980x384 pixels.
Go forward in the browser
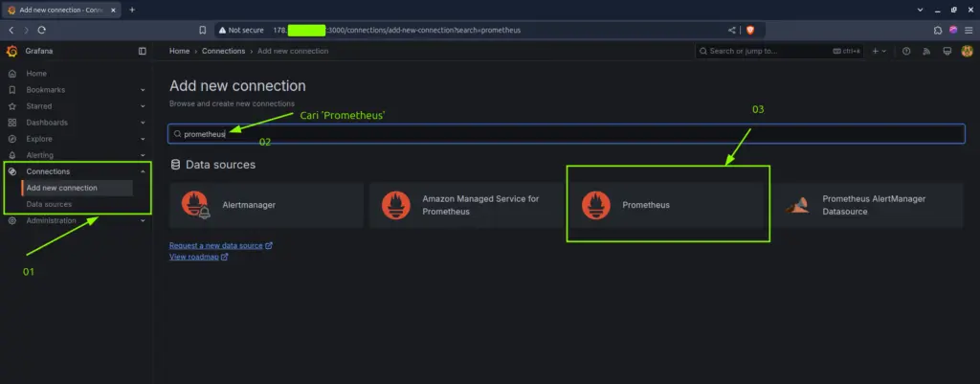pos(26,30)
